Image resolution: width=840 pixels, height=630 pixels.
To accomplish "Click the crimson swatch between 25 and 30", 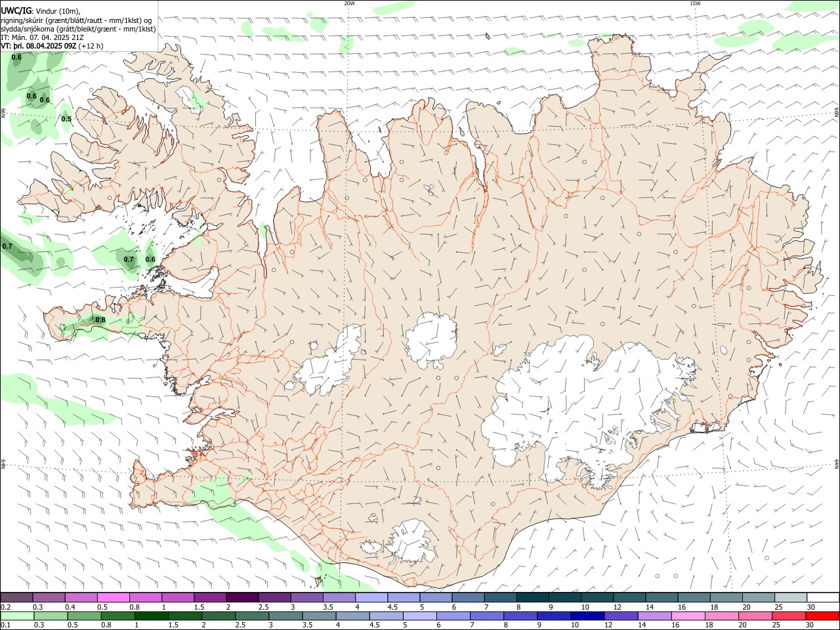I will click(789, 616).
